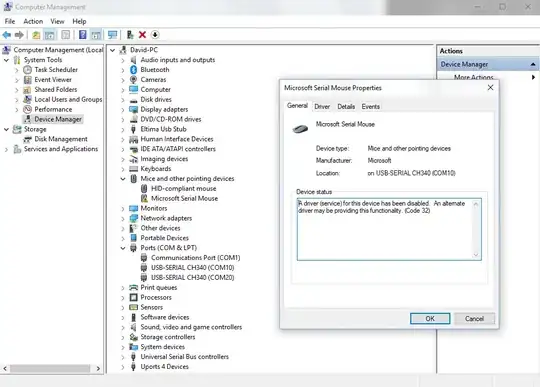Image resolution: width=540 pixels, height=387 pixels.
Task: Click the Bluetooth category icon
Action: click(x=134, y=70)
